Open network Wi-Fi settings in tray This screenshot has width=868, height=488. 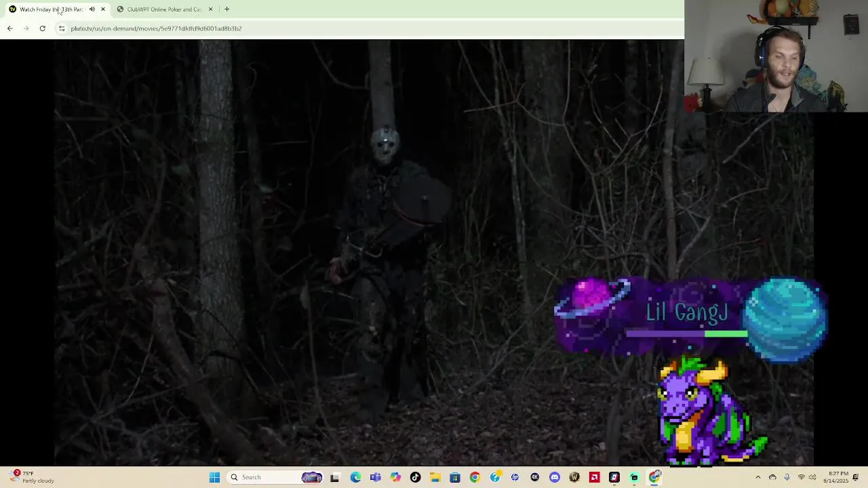[x=801, y=477]
